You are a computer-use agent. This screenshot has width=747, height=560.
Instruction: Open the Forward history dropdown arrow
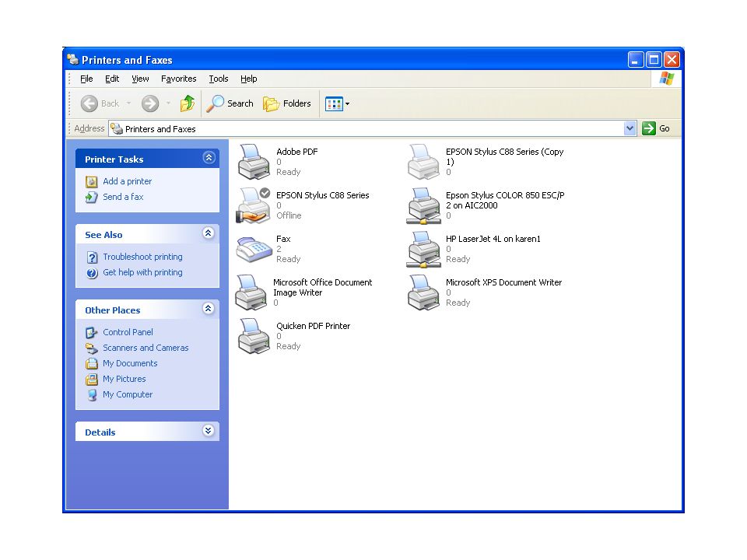tap(168, 103)
